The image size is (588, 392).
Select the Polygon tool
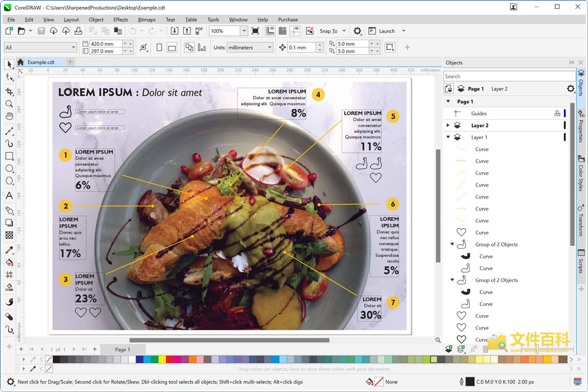[9, 181]
